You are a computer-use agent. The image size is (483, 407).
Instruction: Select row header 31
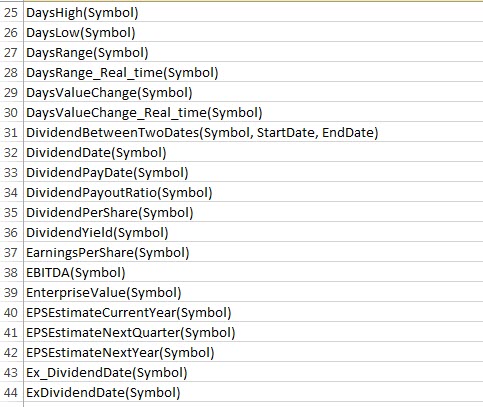(x=11, y=132)
